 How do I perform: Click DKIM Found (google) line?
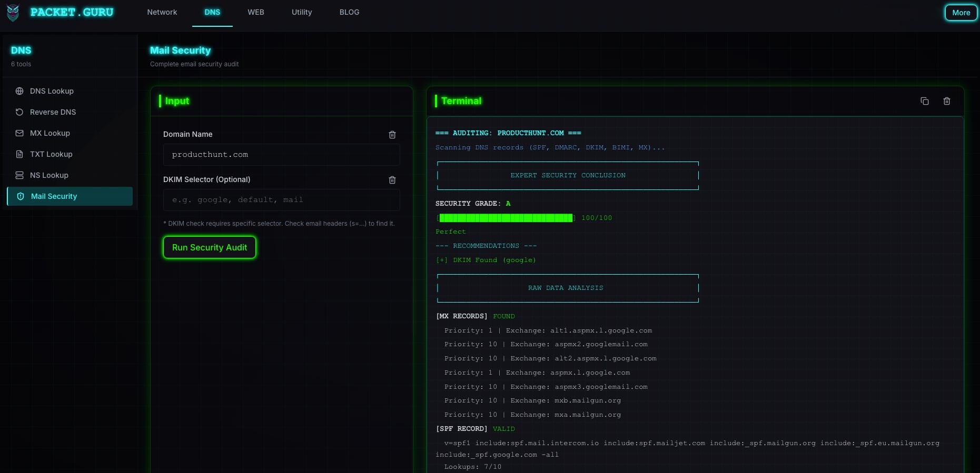coord(486,260)
